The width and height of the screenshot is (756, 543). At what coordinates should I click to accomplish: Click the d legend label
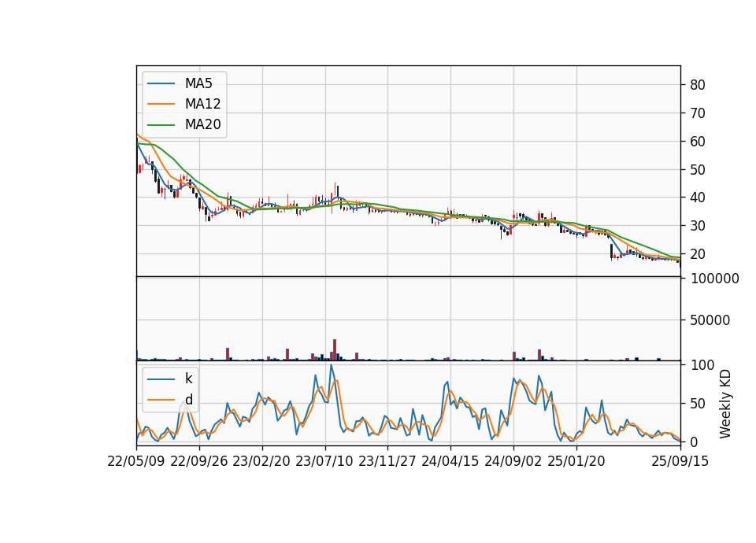(x=188, y=400)
